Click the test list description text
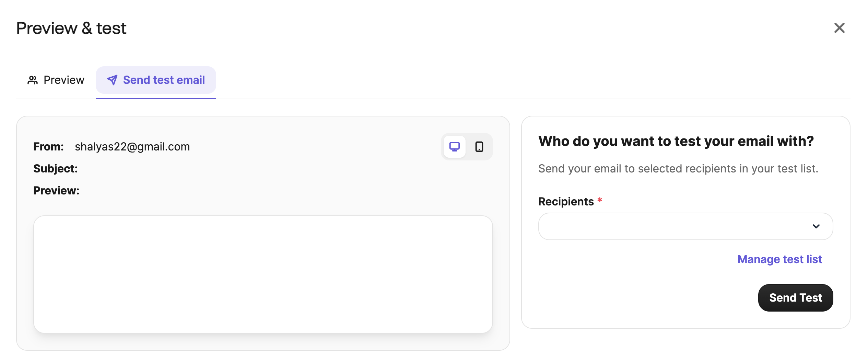 [678, 169]
